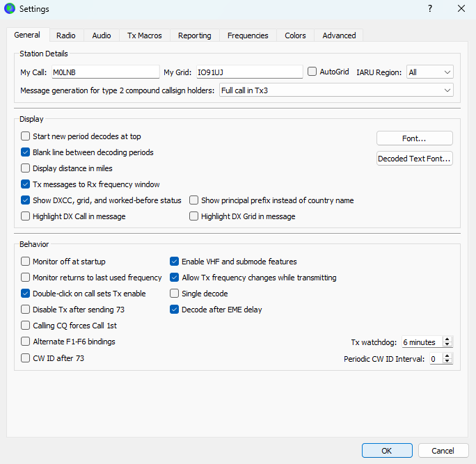Expand the type 2 compound callsign dropdown
Viewport: 476px width, 464px height.
tap(335, 90)
